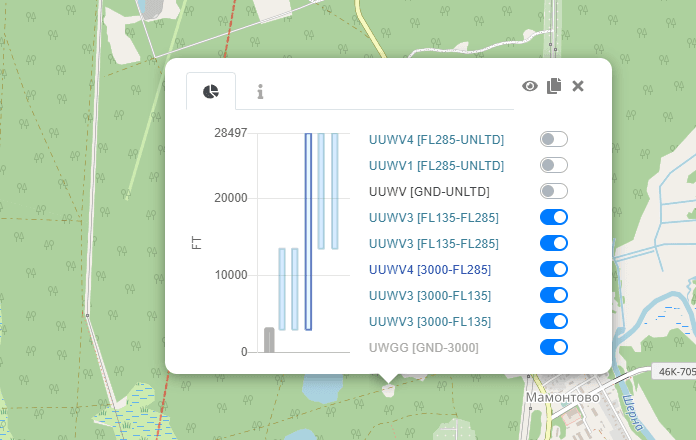Turn on the UUWV1 [FL285-UNLTD] toggle
Viewport: 696px width, 440px height.
click(x=553, y=165)
